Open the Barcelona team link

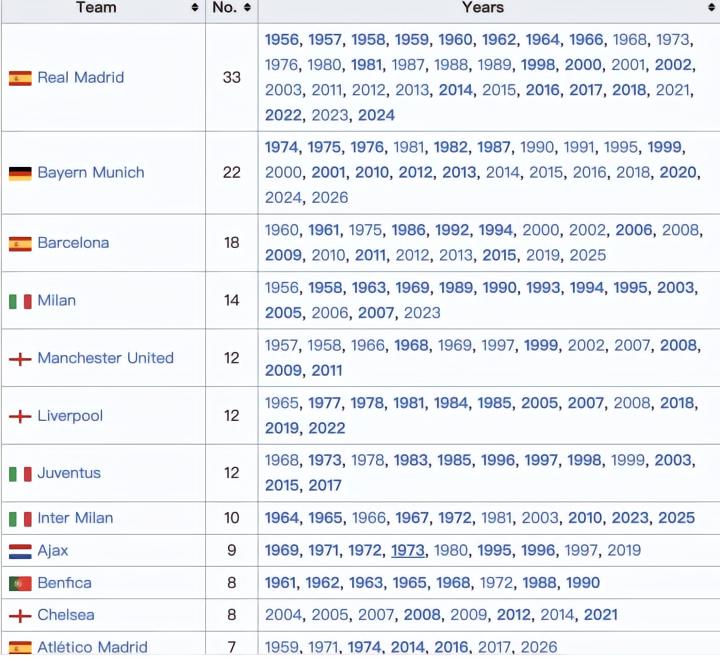(x=73, y=243)
